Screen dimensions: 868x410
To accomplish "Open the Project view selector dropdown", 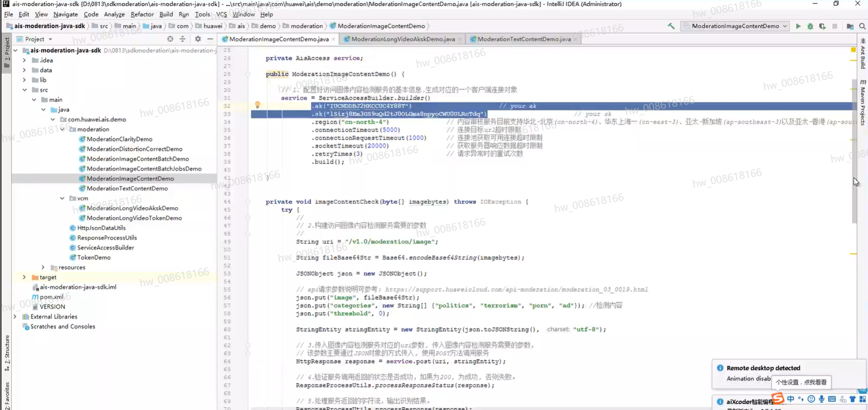I will click(34, 39).
